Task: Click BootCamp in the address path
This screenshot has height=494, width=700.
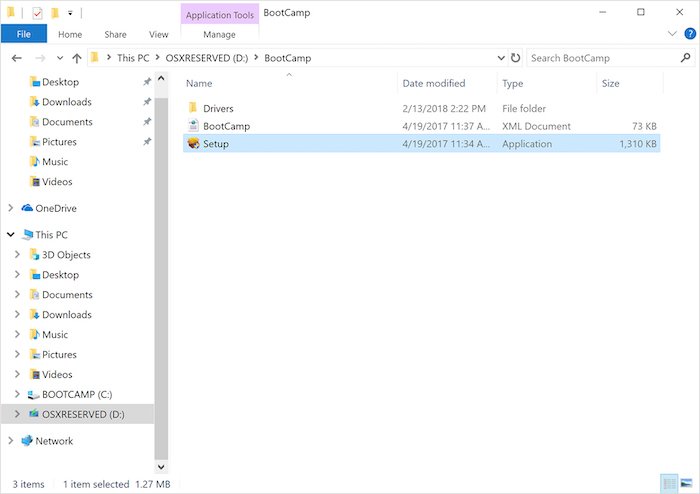Action: 288,58
